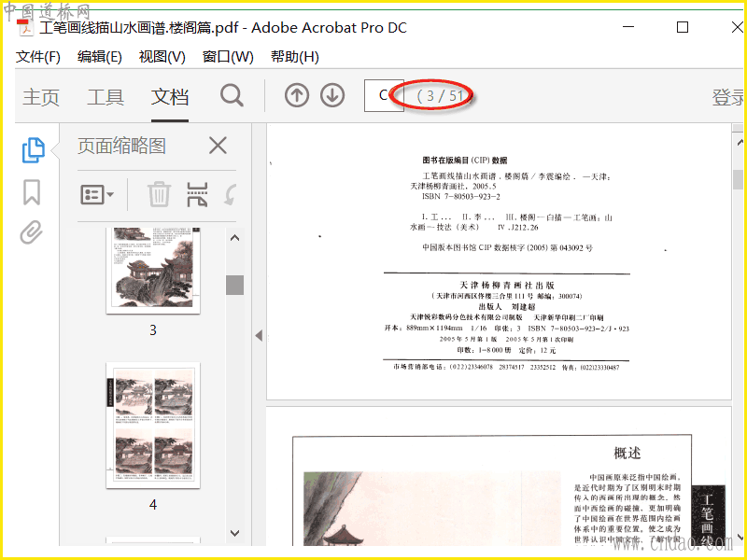The height and width of the screenshot is (560, 747).
Task: Open the 帮助(H) menu
Action: 295,57
